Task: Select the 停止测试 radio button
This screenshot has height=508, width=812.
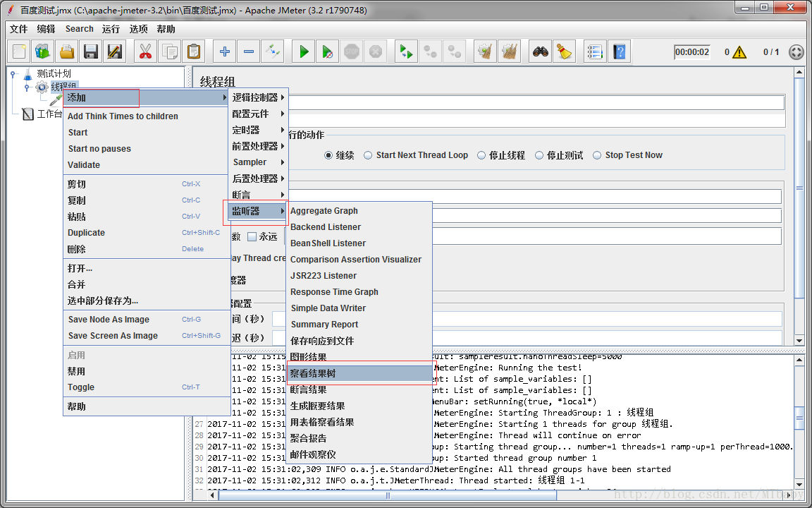Action: pyautogui.click(x=539, y=155)
